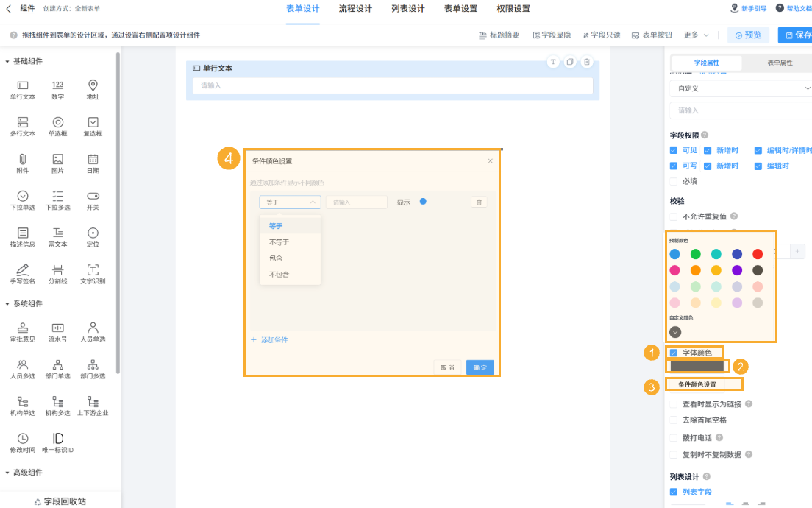Select the 单选框 radio component
The image size is (812, 508).
tap(58, 127)
